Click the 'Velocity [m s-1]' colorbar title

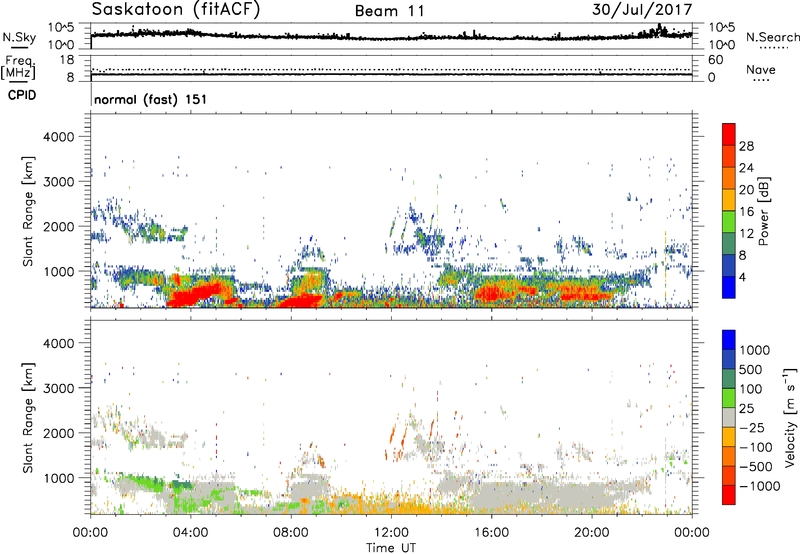(790, 417)
